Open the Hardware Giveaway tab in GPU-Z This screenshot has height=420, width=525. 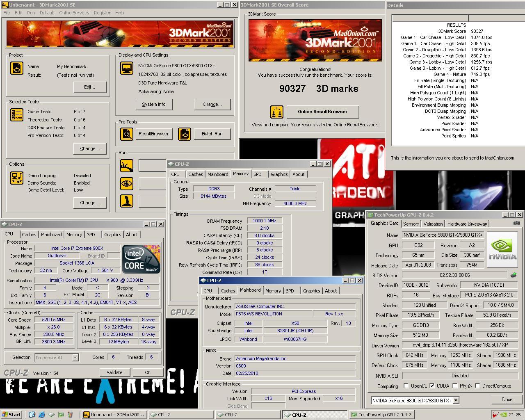click(x=467, y=224)
